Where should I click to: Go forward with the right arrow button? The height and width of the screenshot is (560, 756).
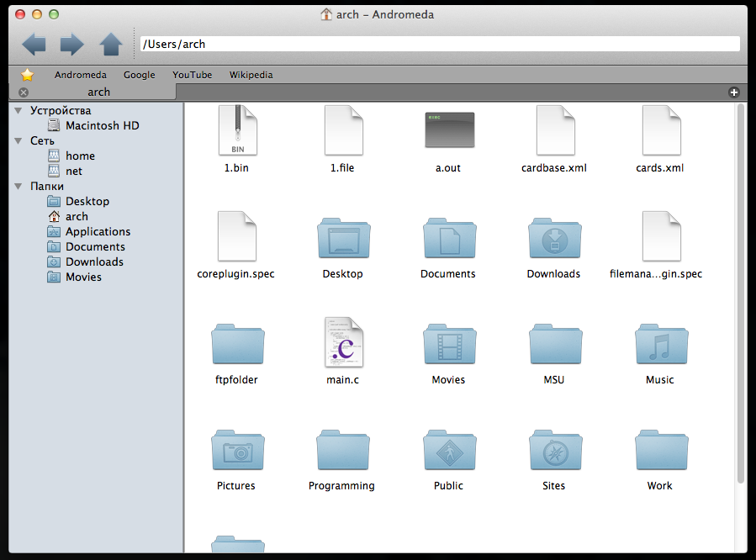(x=71, y=45)
